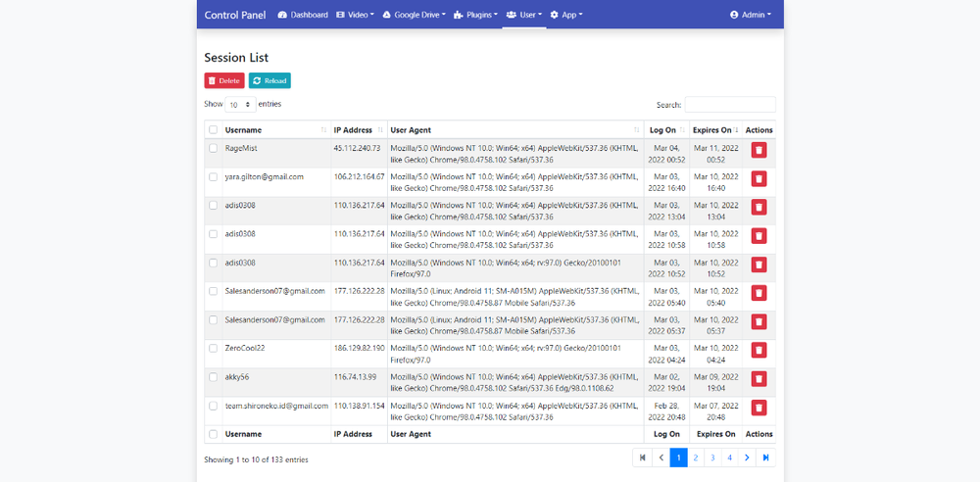Select all sessions with header checkbox

213,130
